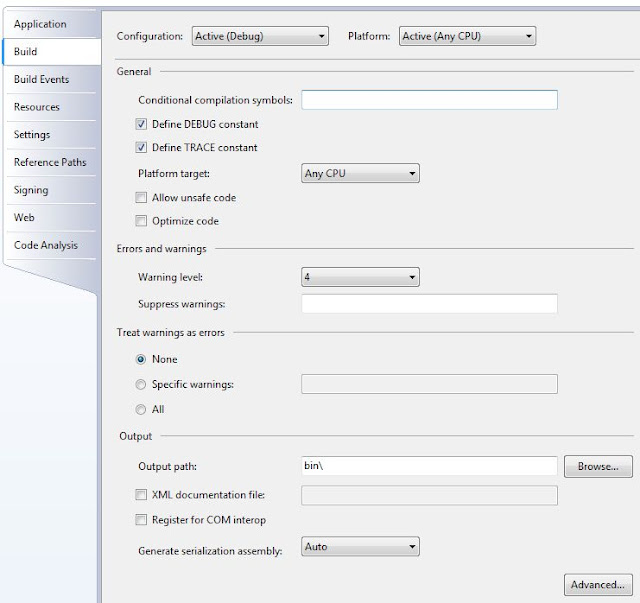Click Browse for output path
This screenshot has height=603, width=640.
[598, 466]
